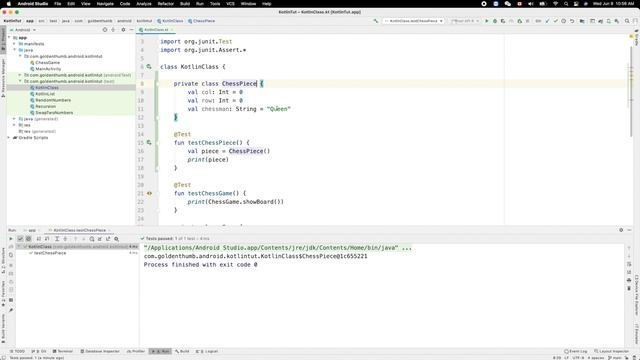Hide the Project panel with the minus icon
The width and height of the screenshot is (640, 360).
click(131, 30)
